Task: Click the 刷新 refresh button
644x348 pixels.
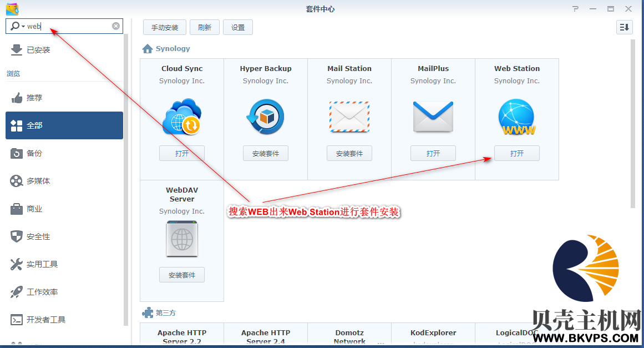Action: click(x=205, y=28)
